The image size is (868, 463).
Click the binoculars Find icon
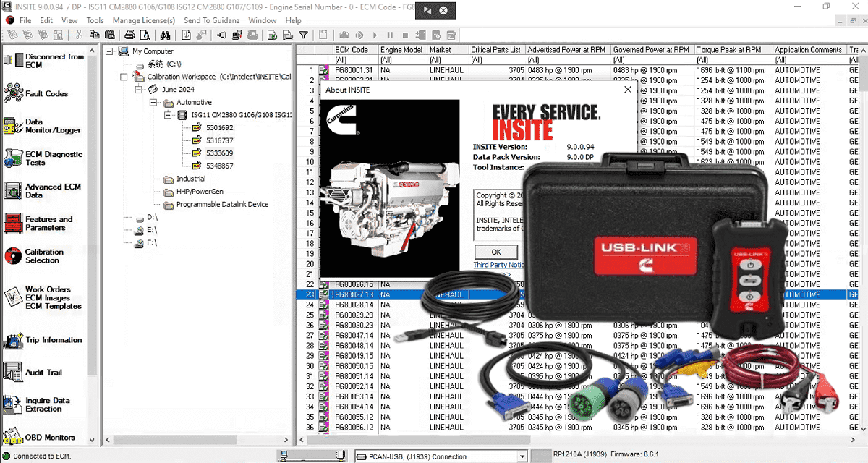(x=165, y=35)
